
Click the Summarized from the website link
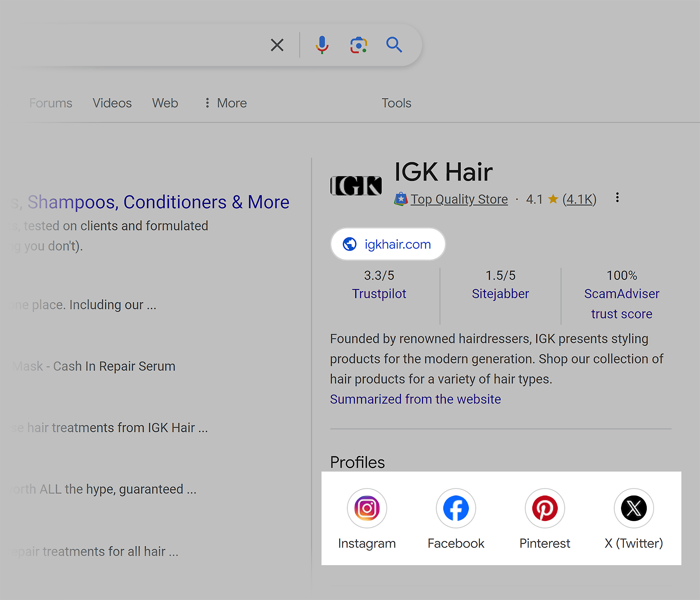tap(415, 399)
